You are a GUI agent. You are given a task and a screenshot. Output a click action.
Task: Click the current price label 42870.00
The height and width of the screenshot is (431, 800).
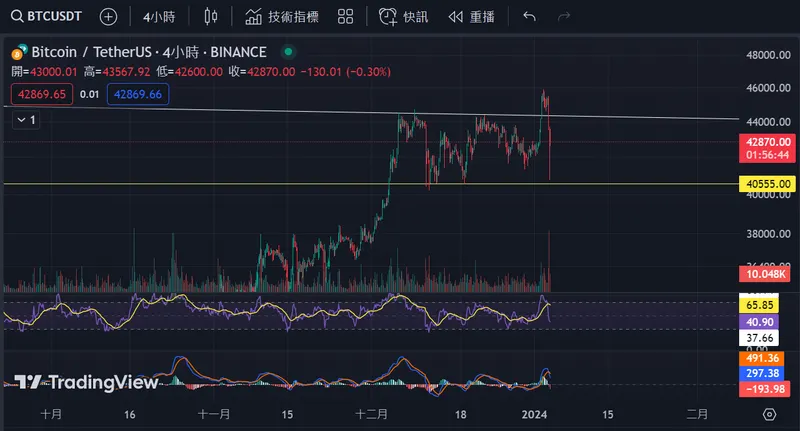point(767,142)
